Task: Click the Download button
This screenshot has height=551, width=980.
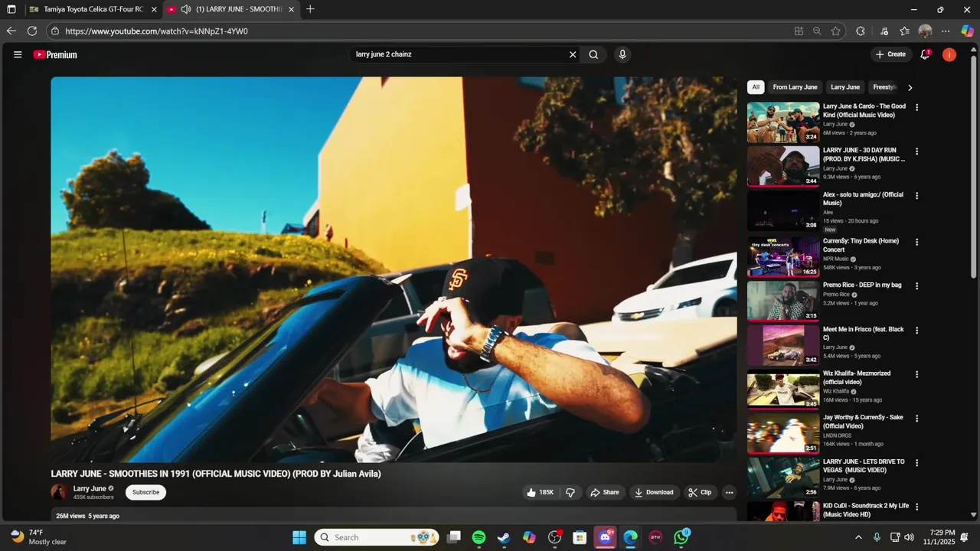Action: pos(654,492)
